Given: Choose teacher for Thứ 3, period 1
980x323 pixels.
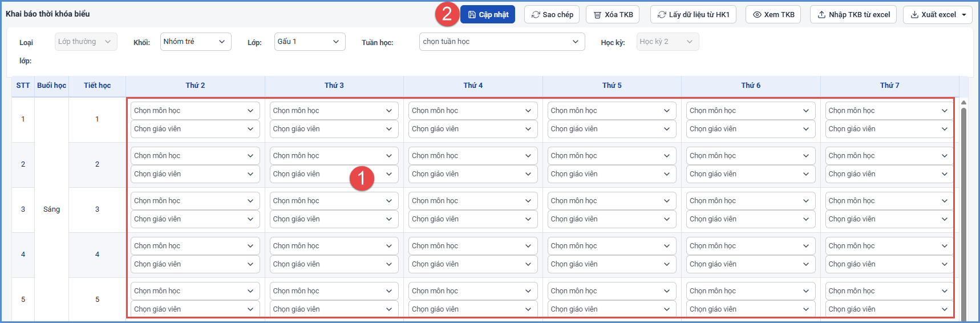Looking at the screenshot, I should click(334, 129).
